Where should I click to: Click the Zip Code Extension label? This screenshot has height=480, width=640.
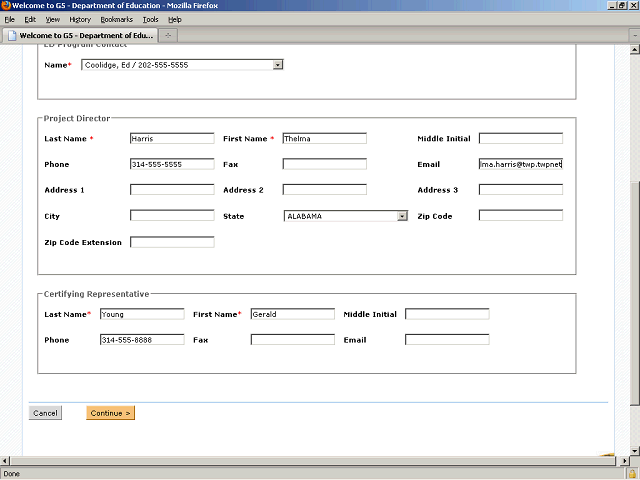point(83,242)
